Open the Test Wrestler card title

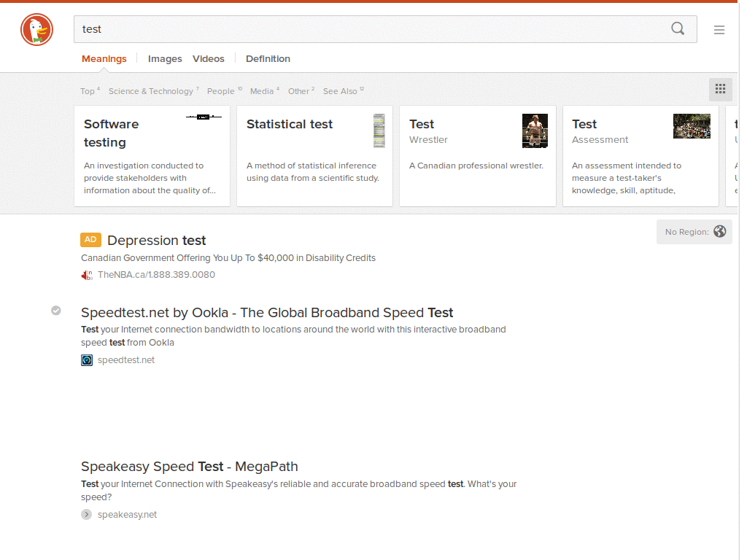[422, 124]
